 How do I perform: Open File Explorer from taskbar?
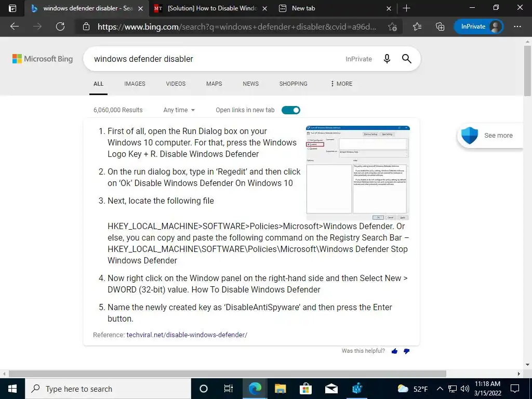280,389
